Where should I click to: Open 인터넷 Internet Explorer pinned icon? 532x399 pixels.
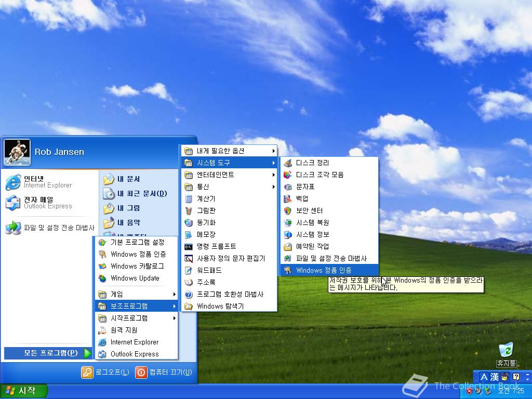tap(13, 182)
